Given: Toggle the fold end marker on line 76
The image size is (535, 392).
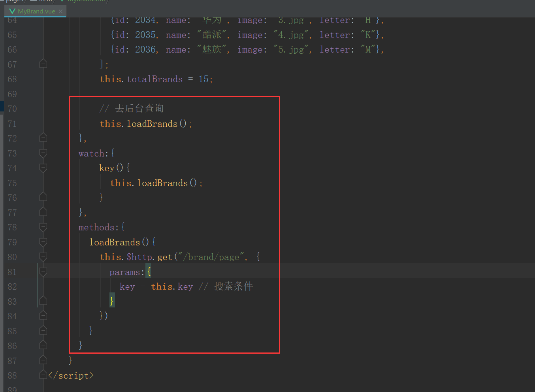Looking at the screenshot, I should (43, 197).
